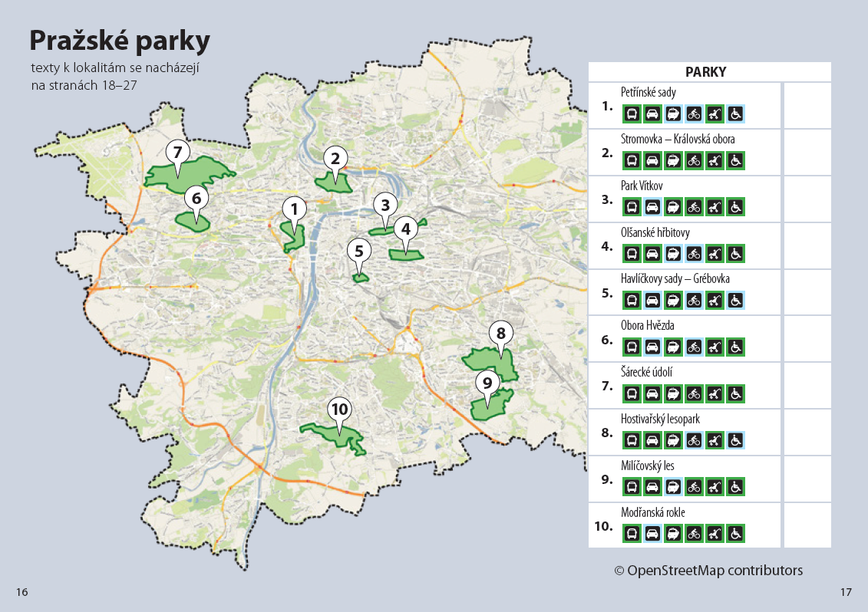Select map pin 10 in the south

(338, 410)
